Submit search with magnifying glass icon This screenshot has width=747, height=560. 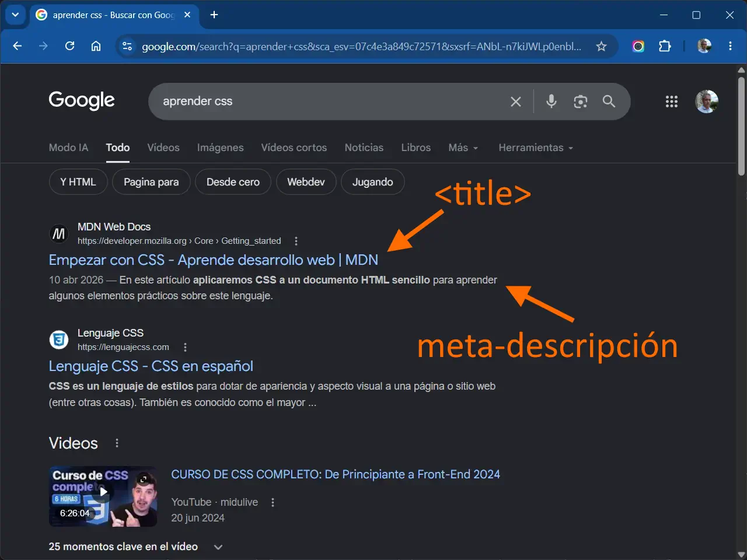609,101
